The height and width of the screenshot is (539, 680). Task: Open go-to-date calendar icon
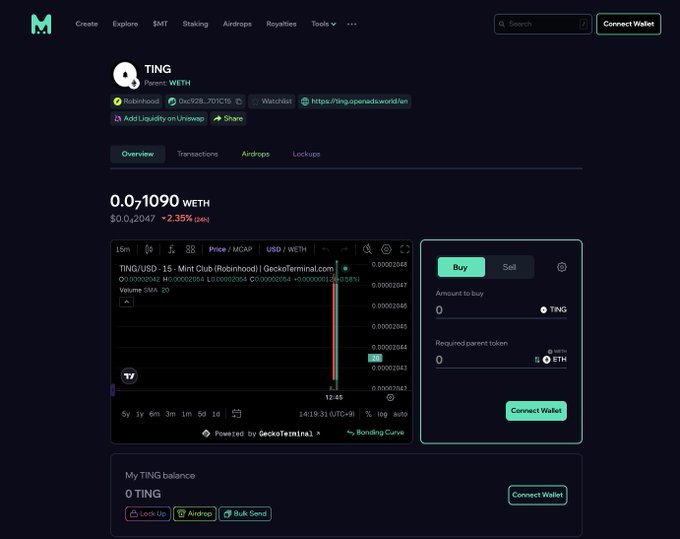pos(236,414)
